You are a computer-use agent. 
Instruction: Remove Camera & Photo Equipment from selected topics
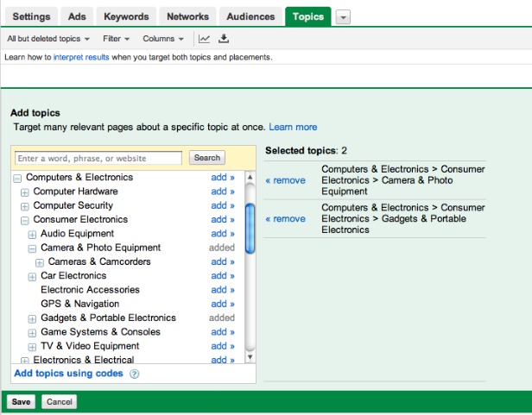pos(285,180)
